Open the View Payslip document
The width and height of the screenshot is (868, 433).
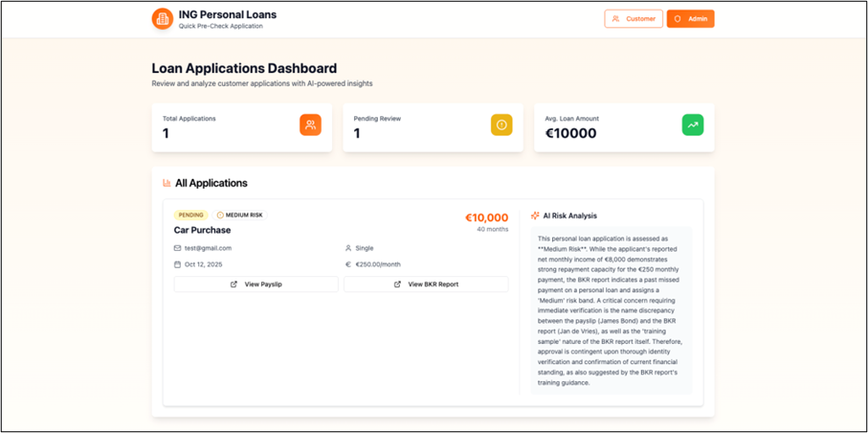(256, 285)
